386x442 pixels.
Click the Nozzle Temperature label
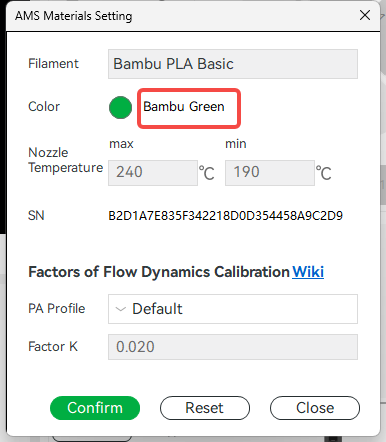(65, 160)
